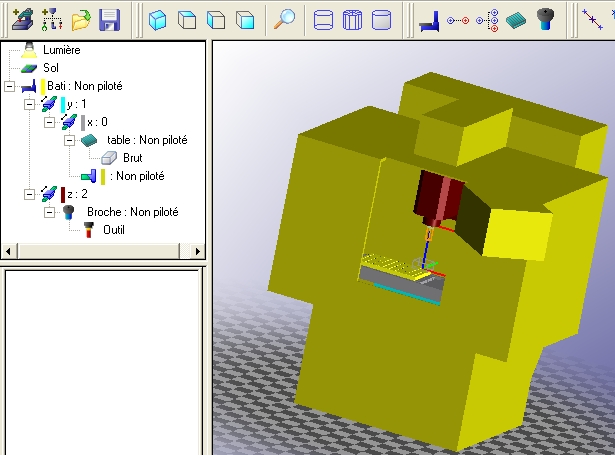Viewport: 615px width, 455px height.
Task: Click the dark red spindle in 3D view
Action: point(438,198)
